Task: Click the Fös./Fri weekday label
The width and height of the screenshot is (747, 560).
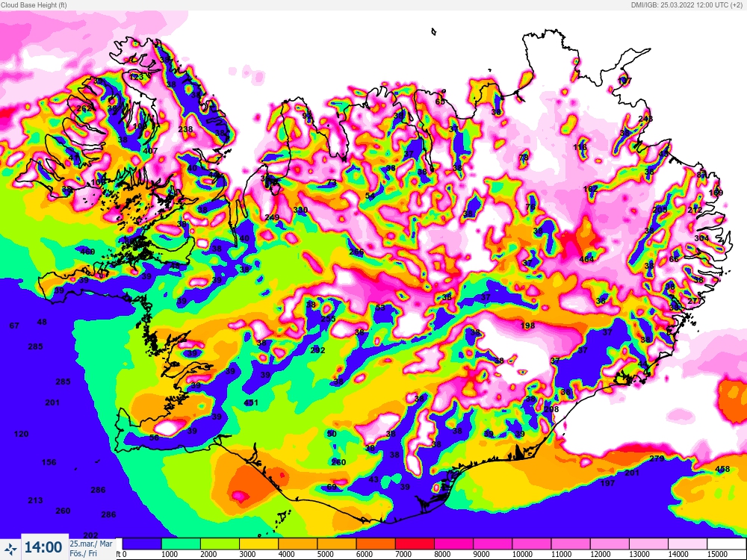Action: click(84, 553)
